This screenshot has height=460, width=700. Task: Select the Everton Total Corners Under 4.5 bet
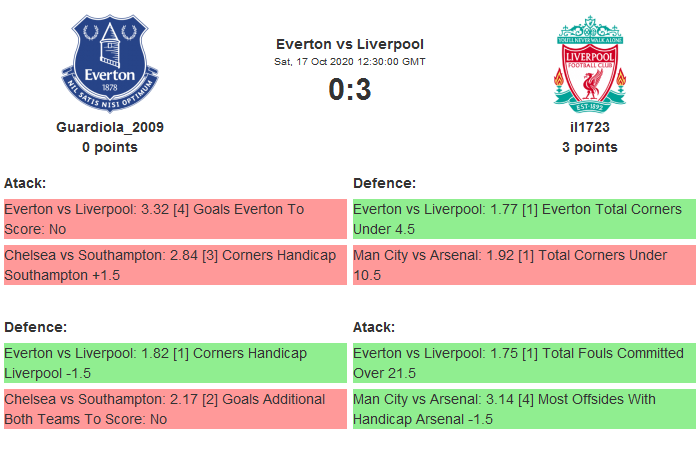[524, 219]
